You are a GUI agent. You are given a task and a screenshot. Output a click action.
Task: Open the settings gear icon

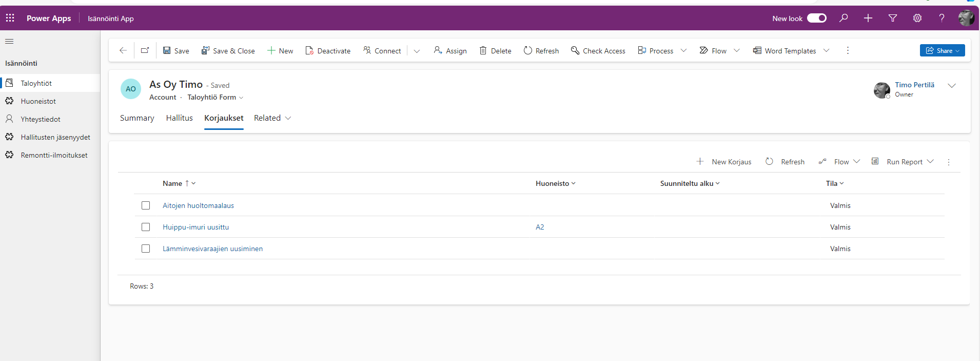pos(917,18)
